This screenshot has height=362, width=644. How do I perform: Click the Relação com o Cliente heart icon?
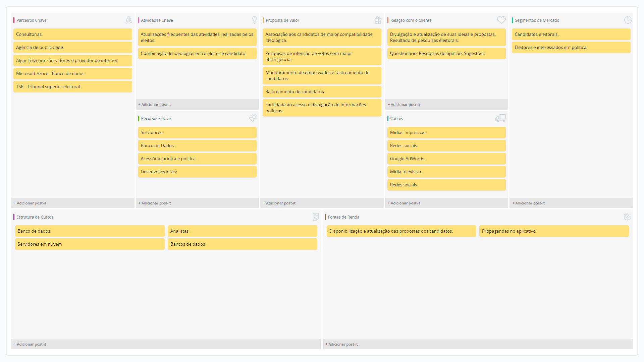point(501,20)
